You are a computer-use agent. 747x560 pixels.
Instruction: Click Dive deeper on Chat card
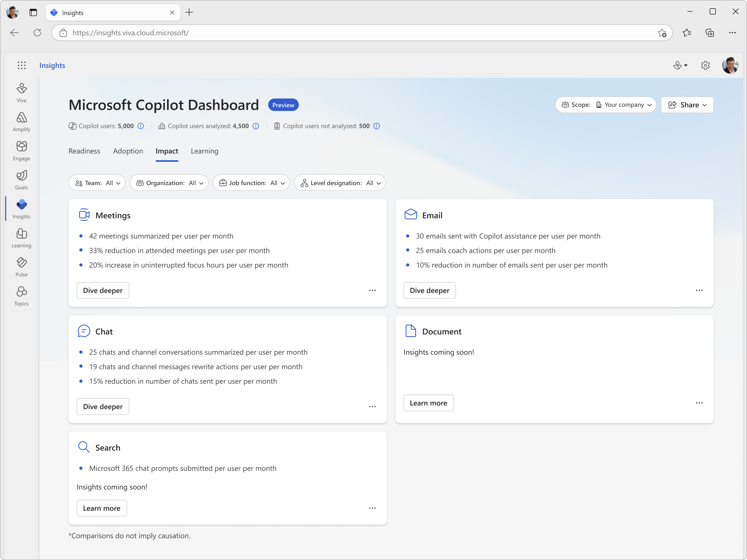tap(103, 407)
